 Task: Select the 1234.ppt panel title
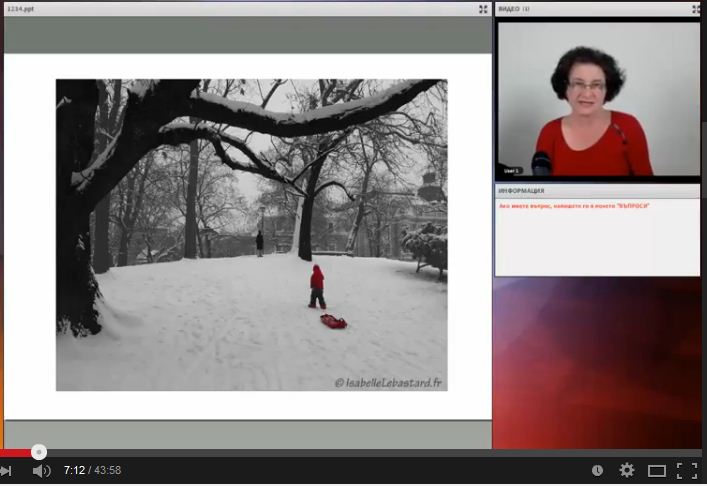[x=20, y=9]
